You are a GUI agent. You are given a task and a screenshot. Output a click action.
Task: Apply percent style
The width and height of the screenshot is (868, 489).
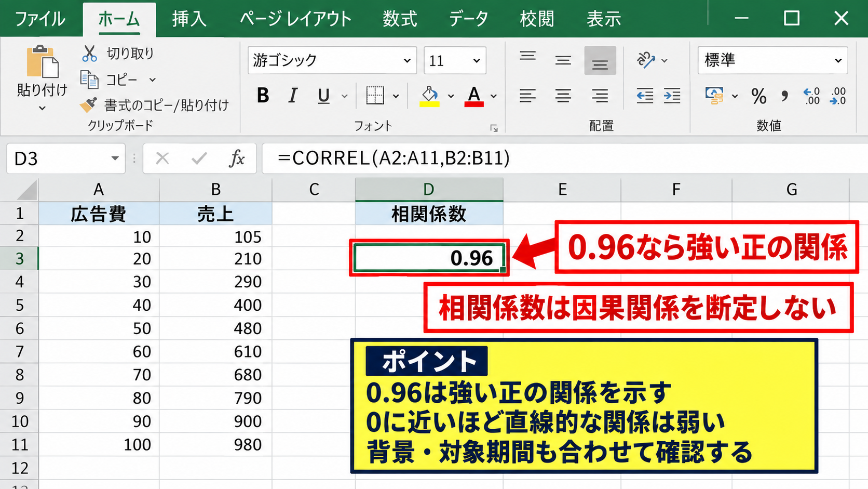click(x=758, y=96)
